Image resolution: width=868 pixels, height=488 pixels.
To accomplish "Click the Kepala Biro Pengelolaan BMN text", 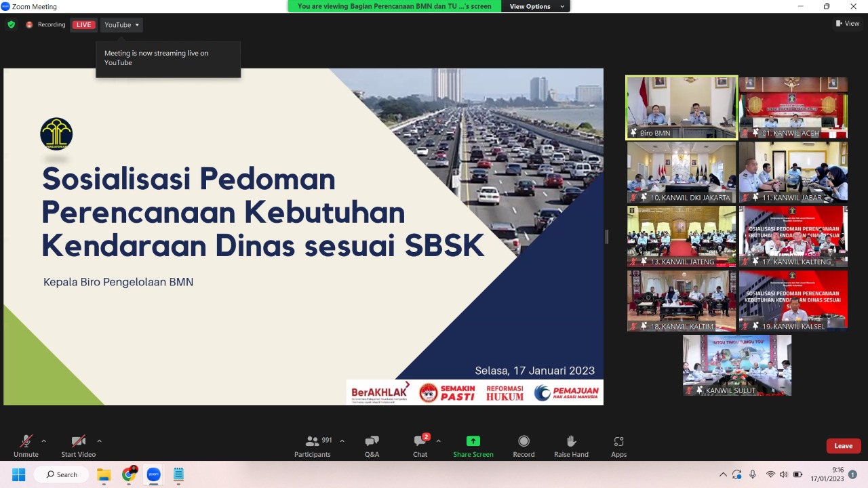I will (119, 282).
